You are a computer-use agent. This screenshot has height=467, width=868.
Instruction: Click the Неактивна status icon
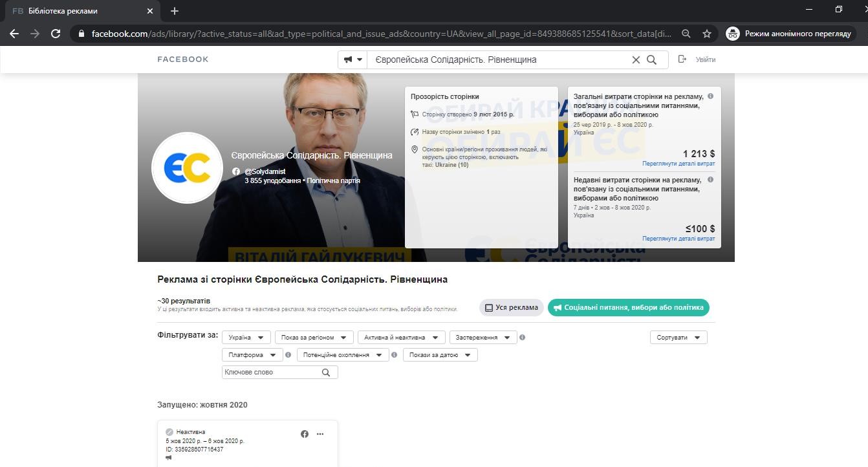169,432
